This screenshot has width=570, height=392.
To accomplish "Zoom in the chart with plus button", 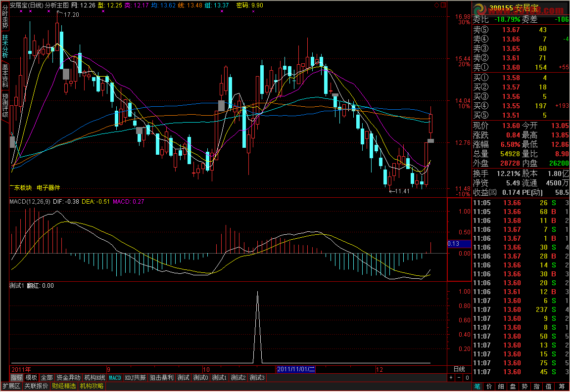I will (x=451, y=378).
